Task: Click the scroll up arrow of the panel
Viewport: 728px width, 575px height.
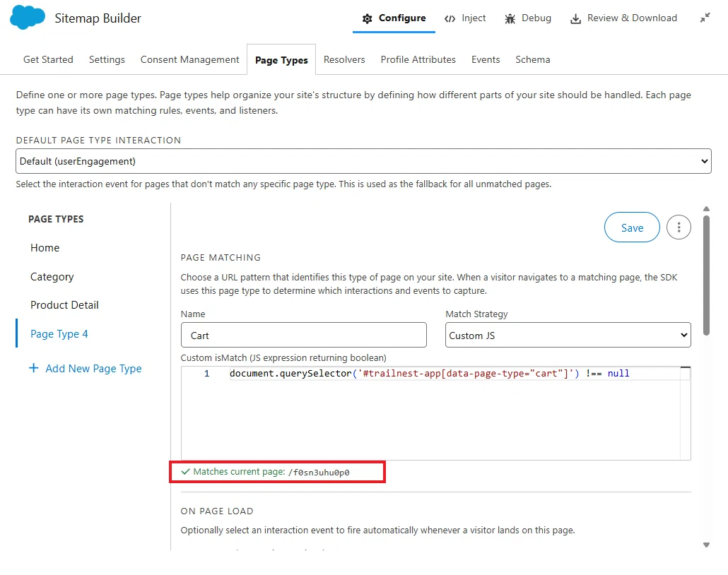Action: [x=706, y=209]
